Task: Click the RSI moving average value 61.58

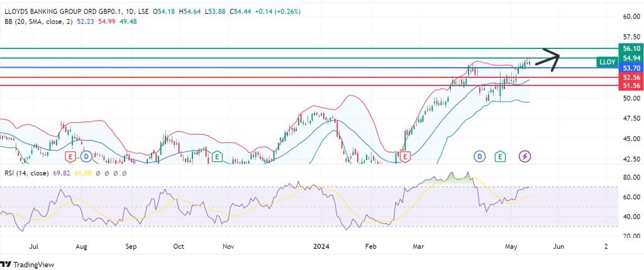Action: (x=82, y=173)
